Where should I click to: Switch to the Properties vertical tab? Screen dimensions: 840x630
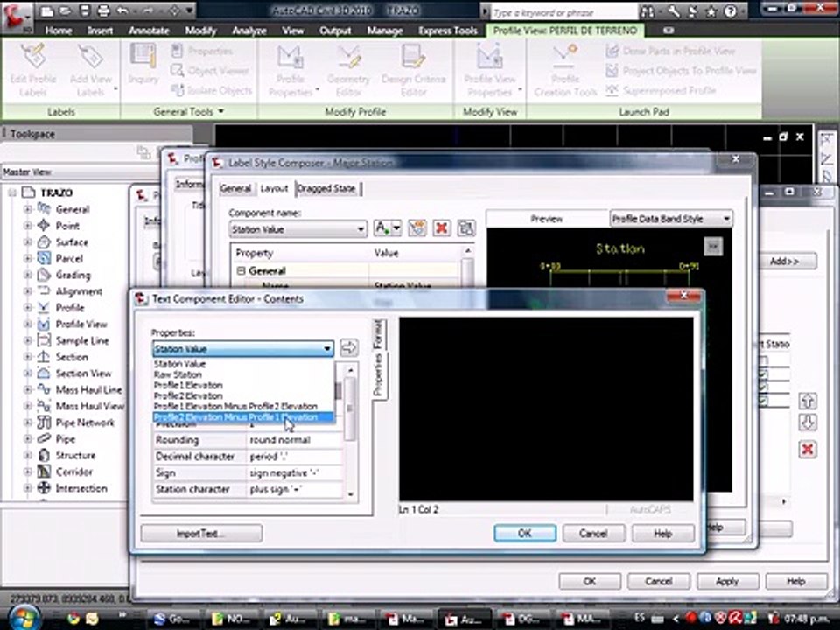coord(378,374)
